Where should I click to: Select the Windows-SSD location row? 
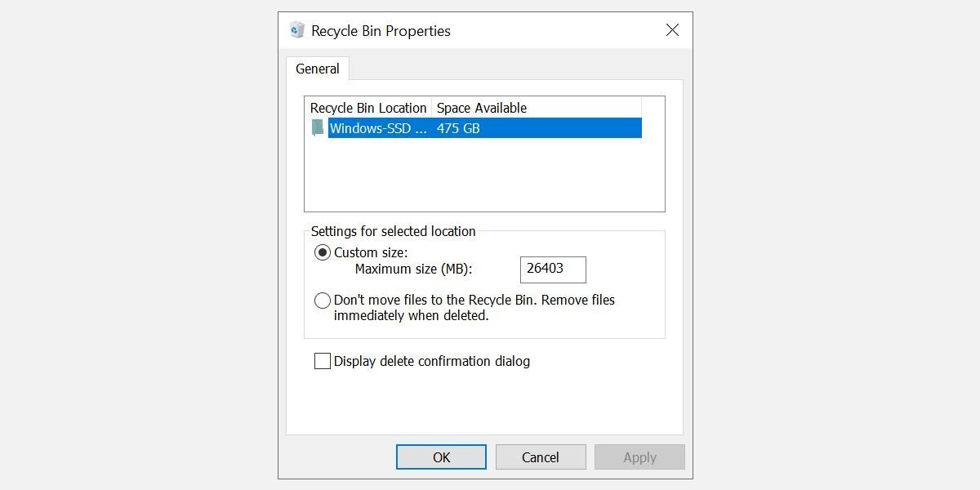pyautogui.click(x=378, y=128)
